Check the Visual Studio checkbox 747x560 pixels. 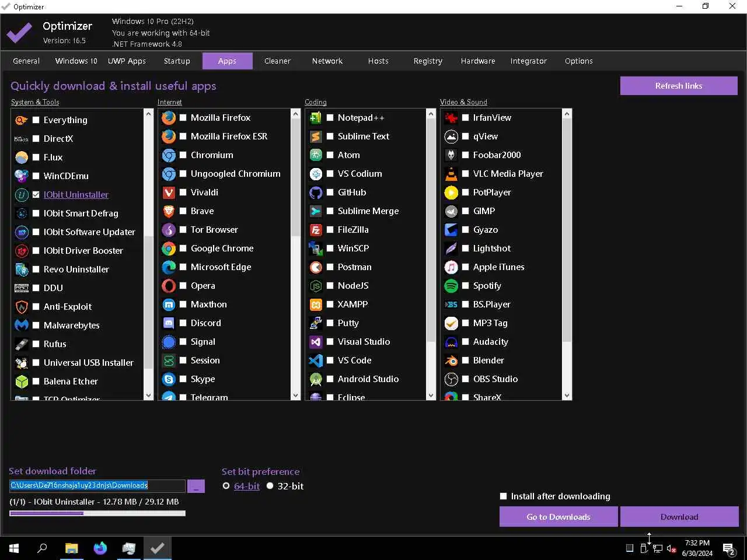coord(330,342)
